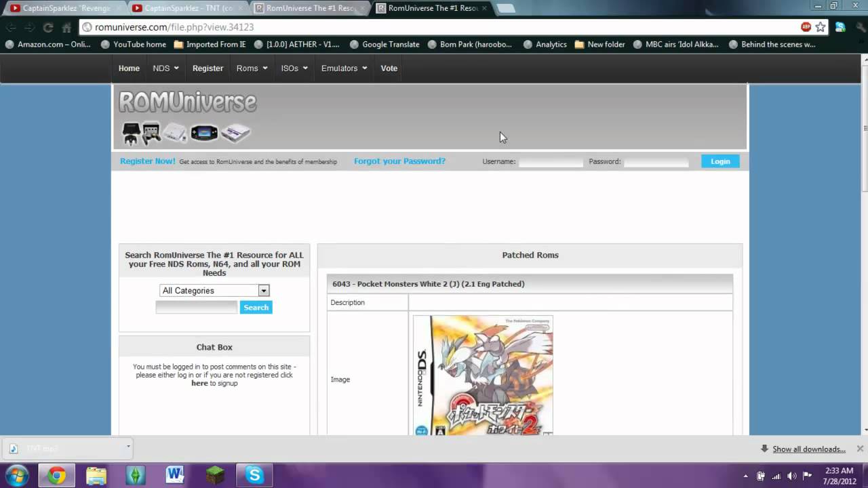Click the browser back arrow
Screen dimensions: 868x488
click(x=12, y=27)
